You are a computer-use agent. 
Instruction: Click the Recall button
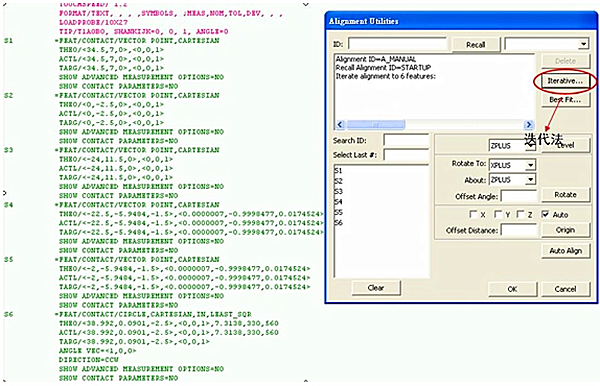pyautogui.click(x=476, y=45)
